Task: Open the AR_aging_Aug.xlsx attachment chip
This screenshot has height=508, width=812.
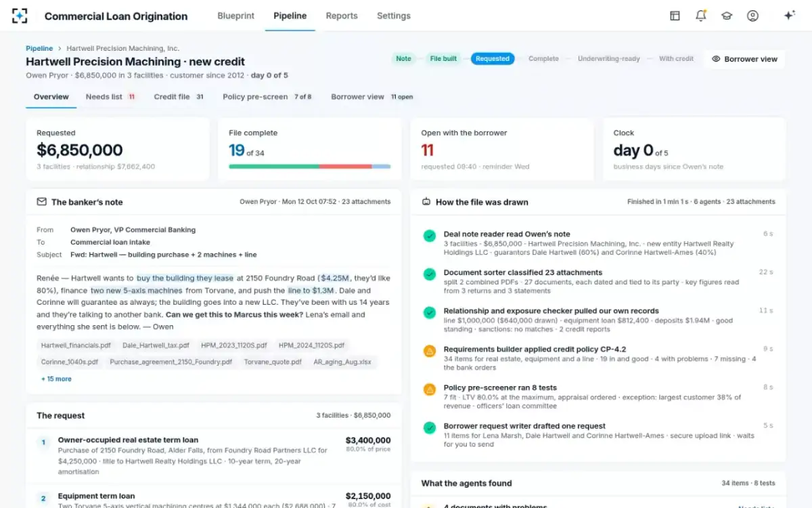Action: coord(342,362)
